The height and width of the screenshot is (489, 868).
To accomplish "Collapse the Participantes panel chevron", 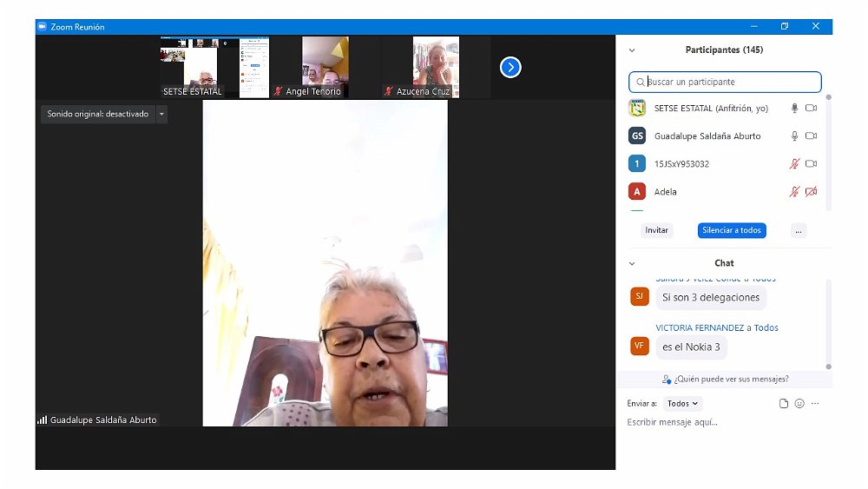I will (x=632, y=50).
